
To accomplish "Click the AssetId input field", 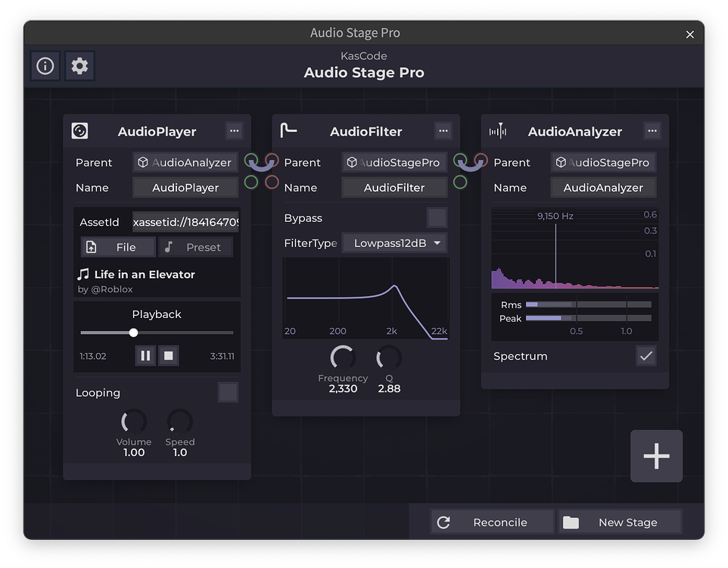I will pos(185,222).
